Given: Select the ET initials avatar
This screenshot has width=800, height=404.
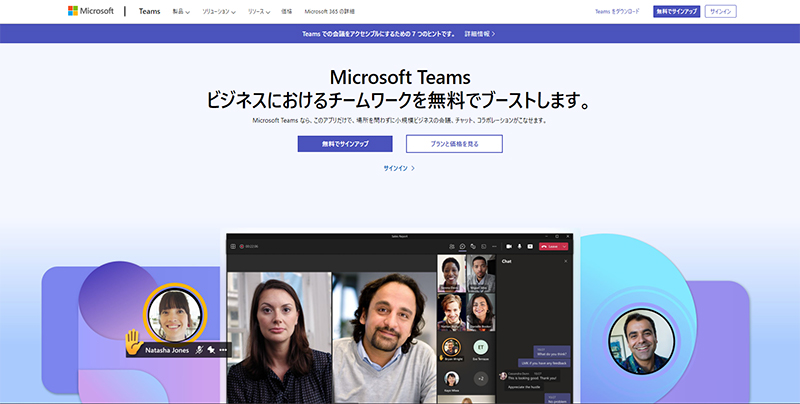Looking at the screenshot, I should (480, 347).
